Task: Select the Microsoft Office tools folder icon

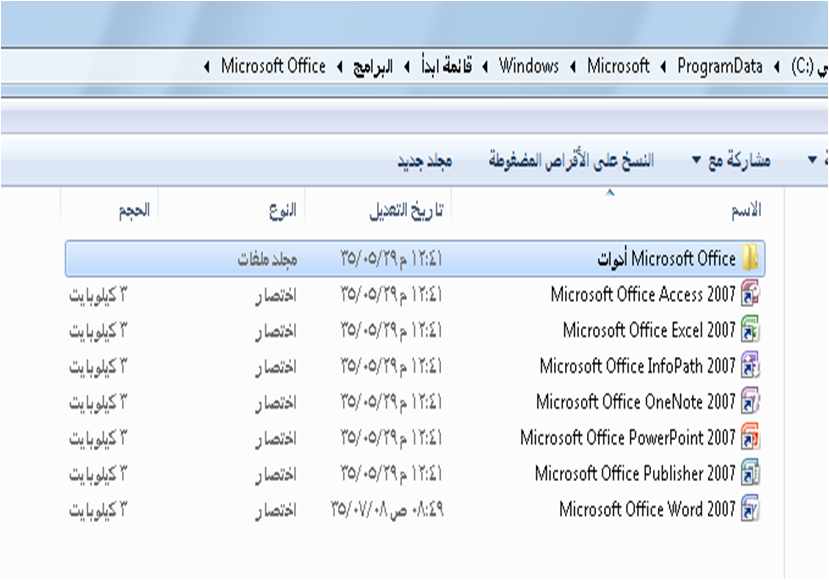Action: (x=750, y=258)
